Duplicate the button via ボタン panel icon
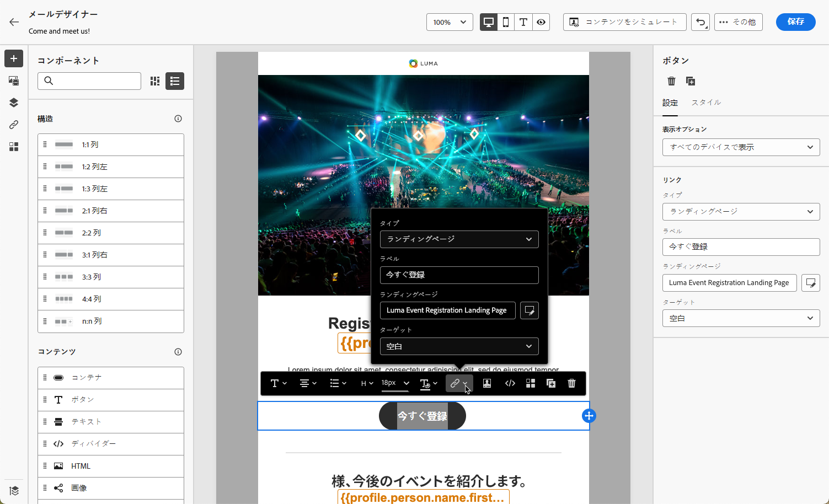Viewport: 829px width, 504px height. tap(691, 81)
